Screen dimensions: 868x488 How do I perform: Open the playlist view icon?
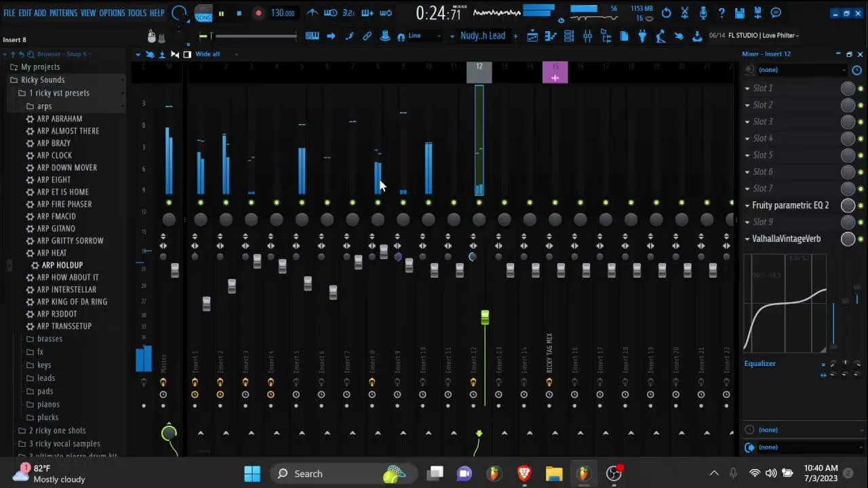[x=533, y=36]
